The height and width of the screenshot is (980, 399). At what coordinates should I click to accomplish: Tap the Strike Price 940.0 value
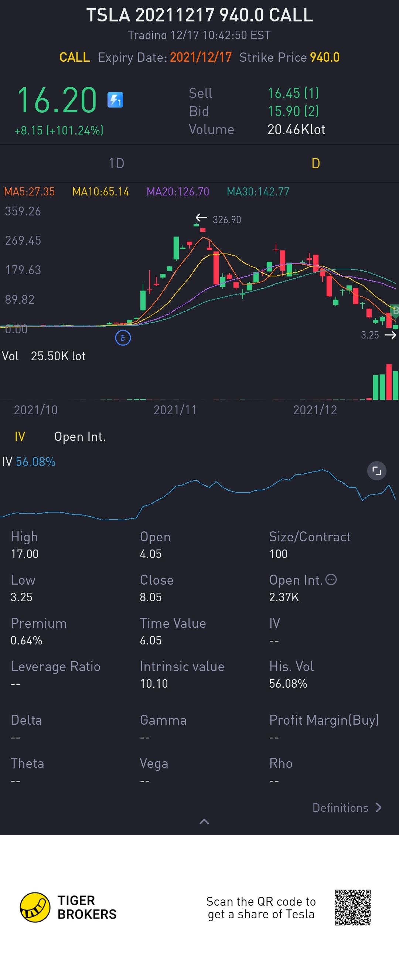pos(325,57)
